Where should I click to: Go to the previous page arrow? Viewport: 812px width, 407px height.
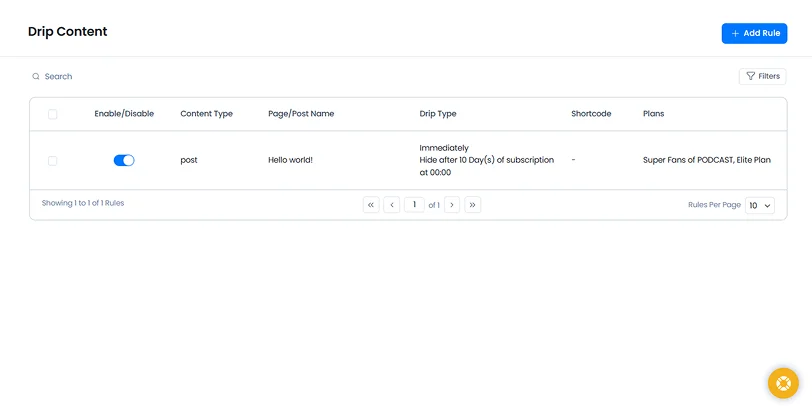[392, 205]
